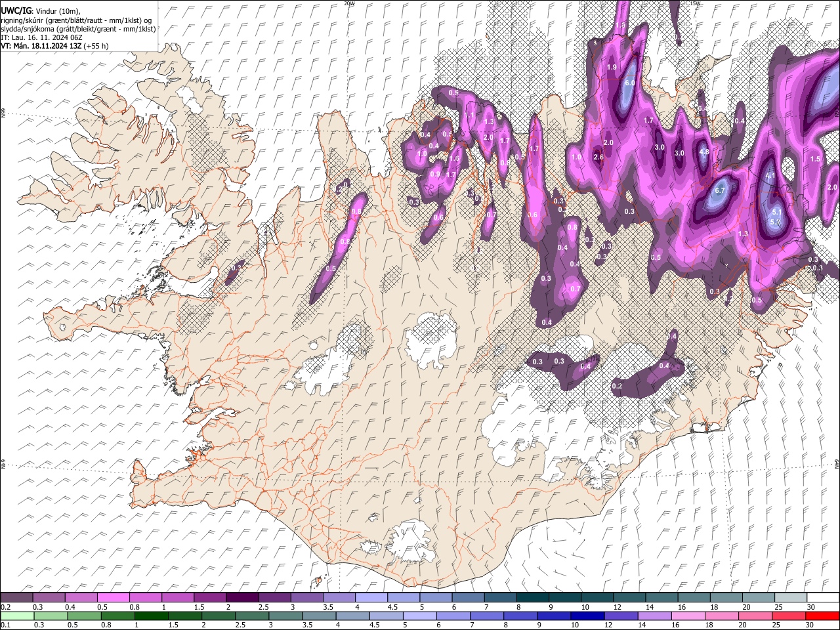Click the 0.2 label under the upper scale
This screenshot has width=840, height=630.
5,608
